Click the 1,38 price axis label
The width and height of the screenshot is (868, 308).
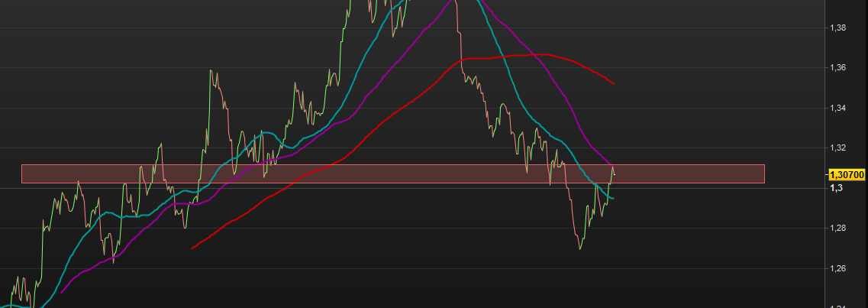tap(837, 28)
